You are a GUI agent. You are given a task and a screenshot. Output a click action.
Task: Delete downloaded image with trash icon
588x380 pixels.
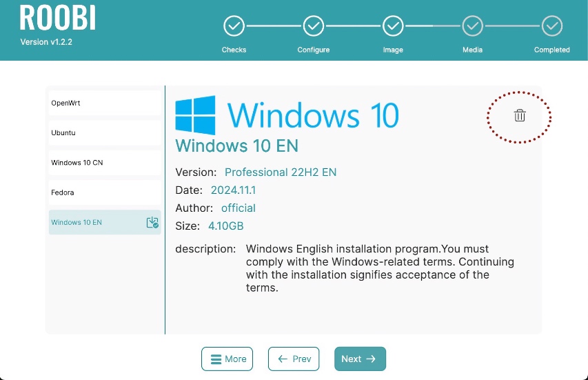(x=519, y=116)
